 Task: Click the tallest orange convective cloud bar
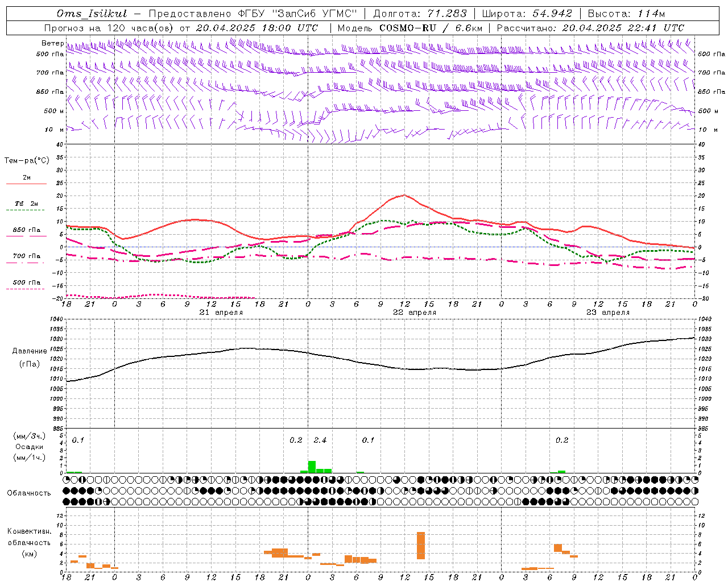(x=421, y=546)
